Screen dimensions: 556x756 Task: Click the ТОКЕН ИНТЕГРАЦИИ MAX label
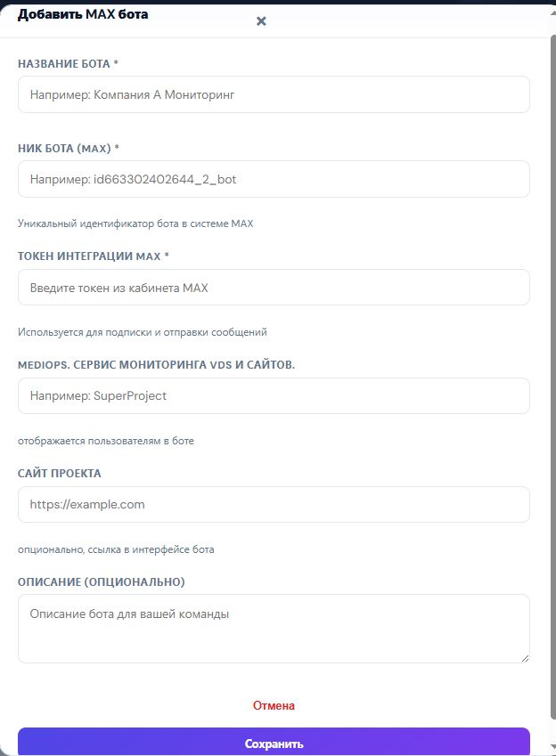click(94, 256)
